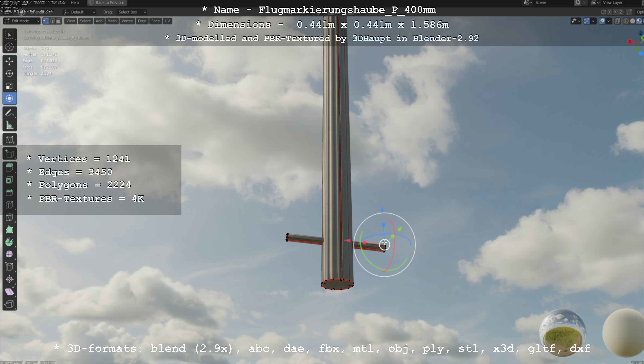This screenshot has width=644, height=364.
Task: Choose the Move tool
Action: tap(9, 61)
